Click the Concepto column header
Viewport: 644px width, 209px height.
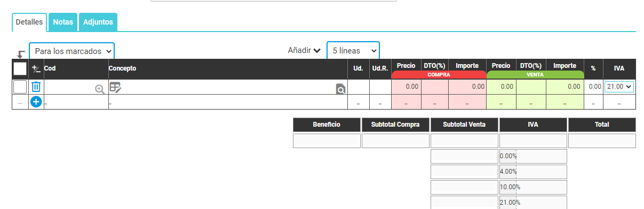point(122,68)
